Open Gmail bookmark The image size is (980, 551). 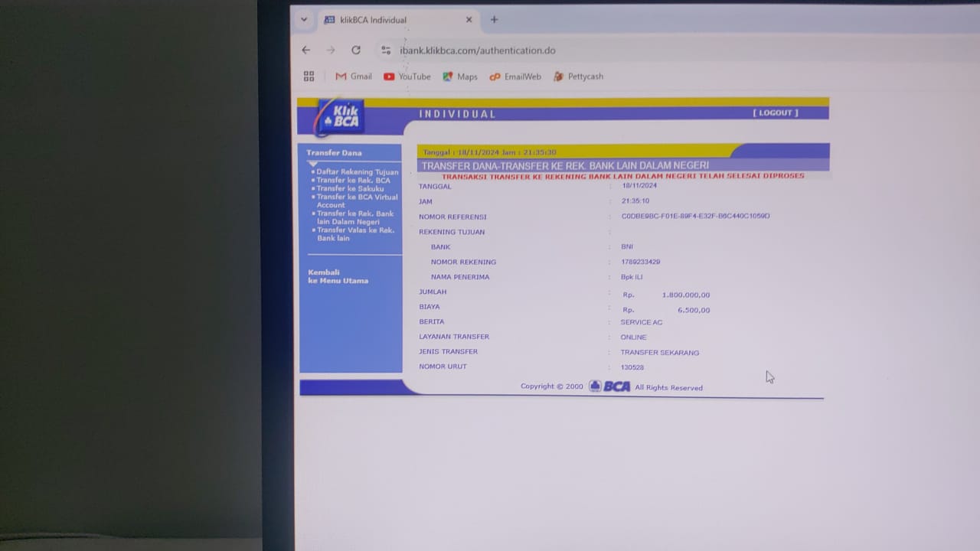coord(353,77)
